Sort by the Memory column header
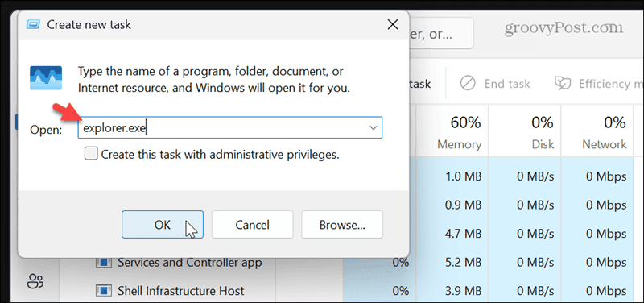644x303 pixels. pyautogui.click(x=452, y=131)
